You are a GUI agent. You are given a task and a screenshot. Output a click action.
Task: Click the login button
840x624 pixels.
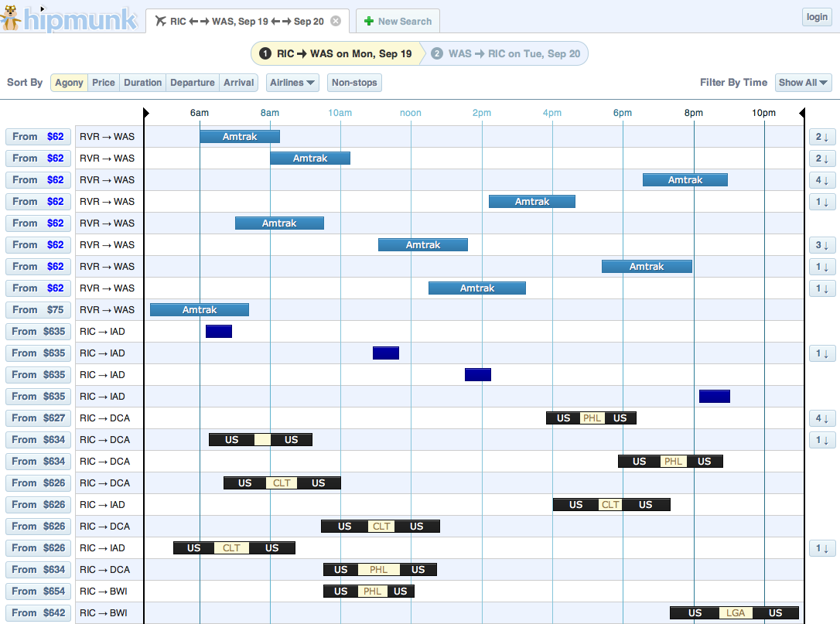coord(817,17)
